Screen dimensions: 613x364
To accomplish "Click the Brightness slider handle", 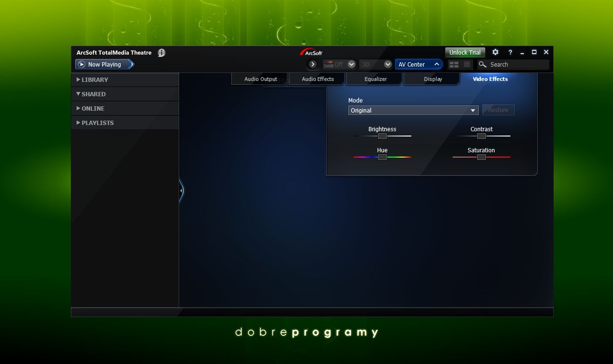I will [x=382, y=136].
